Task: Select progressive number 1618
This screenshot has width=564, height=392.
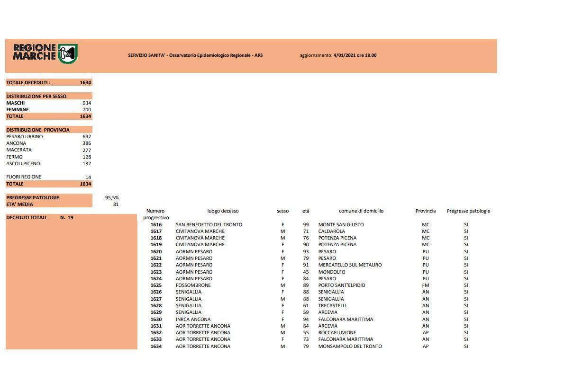Action: click(x=156, y=238)
